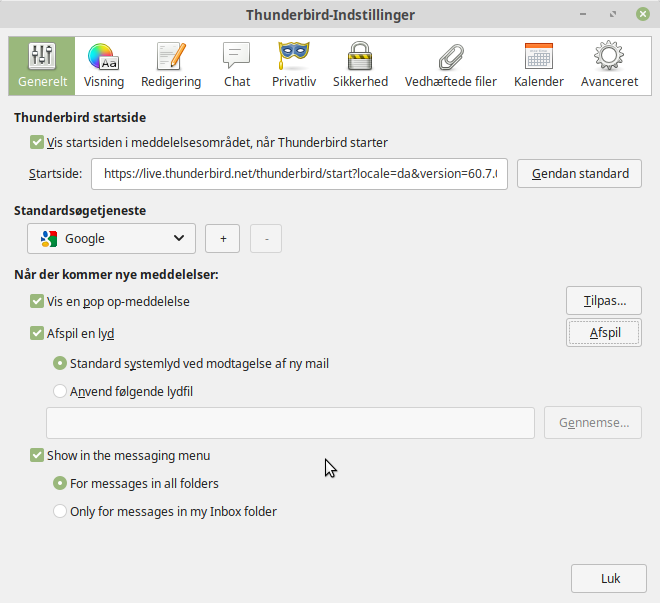The width and height of the screenshot is (660, 603).
Task: Select the Redigering pencil icon
Action: [x=171, y=56]
